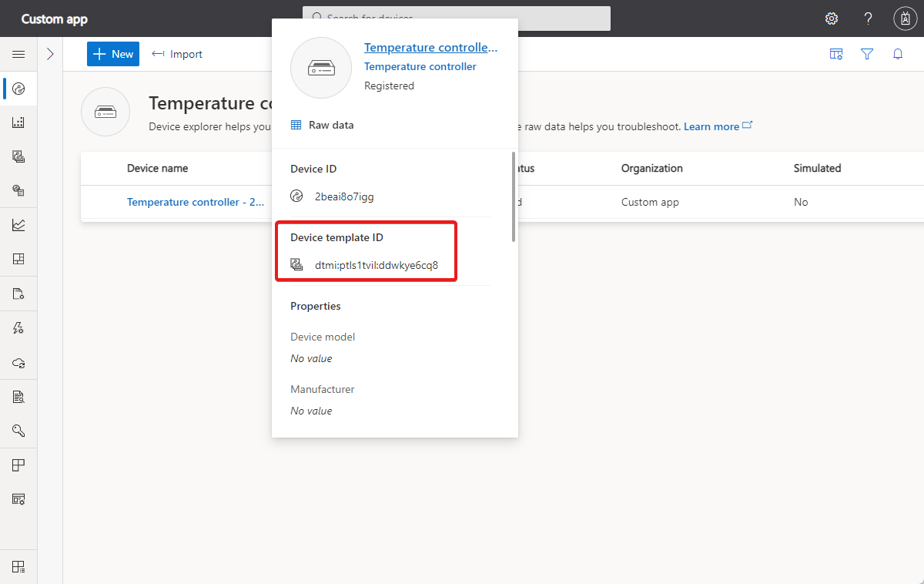This screenshot has height=584, width=924.
Task: Expand the navigation pane with the chevron
Action: tap(51, 54)
